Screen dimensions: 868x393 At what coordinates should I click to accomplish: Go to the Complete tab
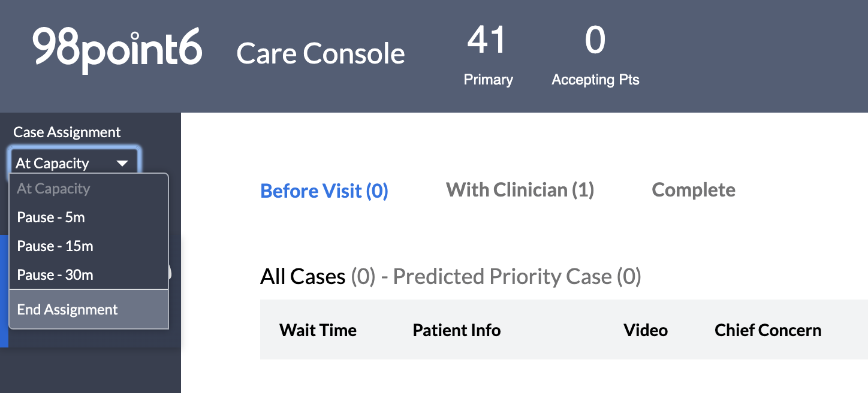pos(694,191)
